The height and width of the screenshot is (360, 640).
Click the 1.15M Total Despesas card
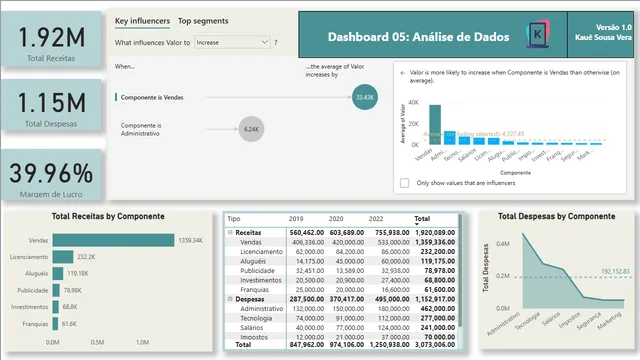tap(51, 105)
